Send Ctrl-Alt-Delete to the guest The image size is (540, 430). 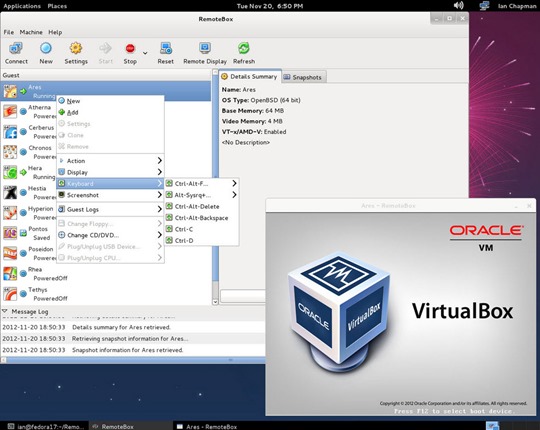coord(202,206)
